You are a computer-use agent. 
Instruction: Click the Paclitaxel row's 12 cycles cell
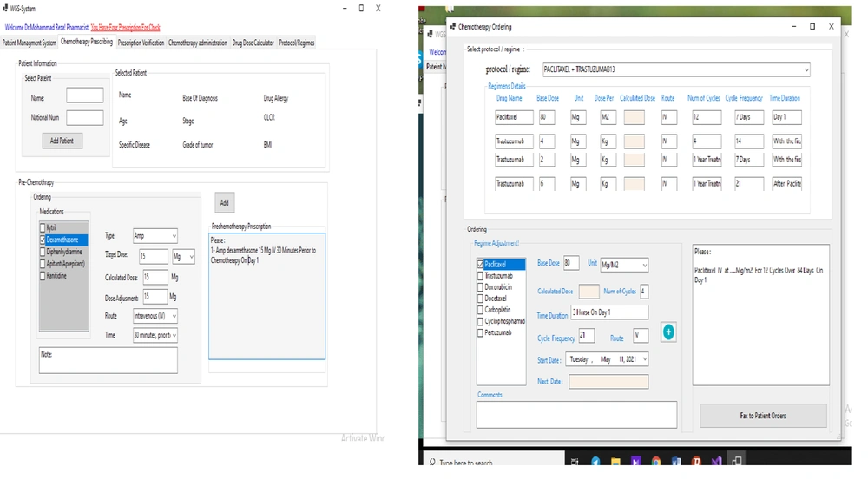(x=707, y=117)
